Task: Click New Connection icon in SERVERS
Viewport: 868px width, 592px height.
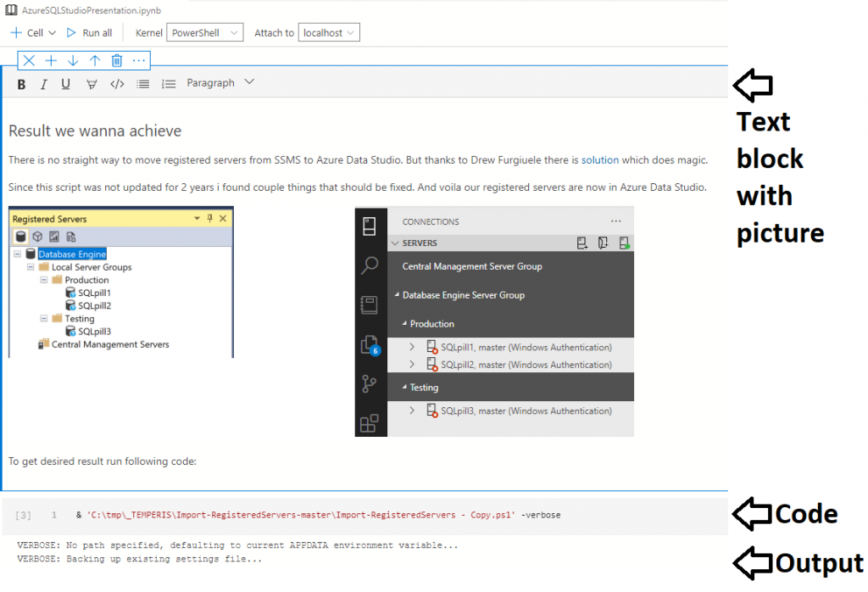Action: [581, 243]
